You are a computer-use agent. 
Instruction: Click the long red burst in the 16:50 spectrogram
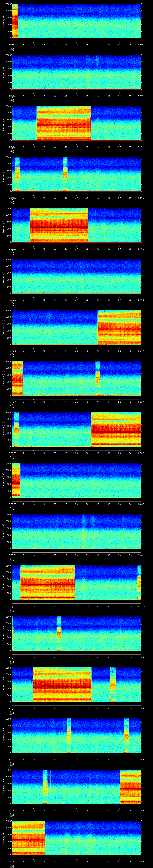[x=64, y=123]
